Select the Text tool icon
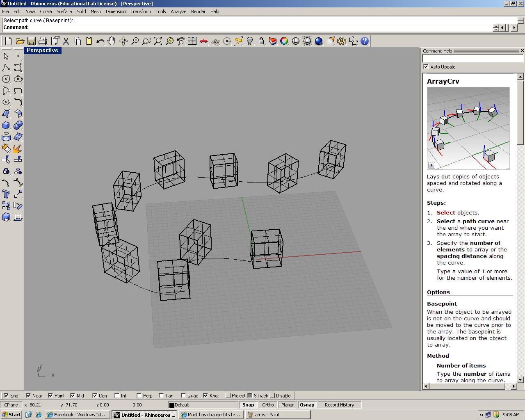Screen dimensions: 525x420 point(6,194)
